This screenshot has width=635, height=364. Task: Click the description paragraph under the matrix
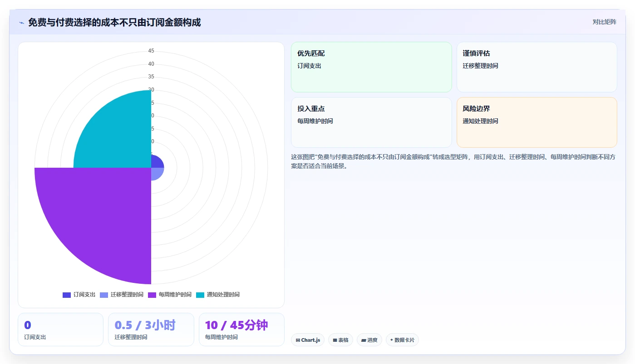coord(454,161)
